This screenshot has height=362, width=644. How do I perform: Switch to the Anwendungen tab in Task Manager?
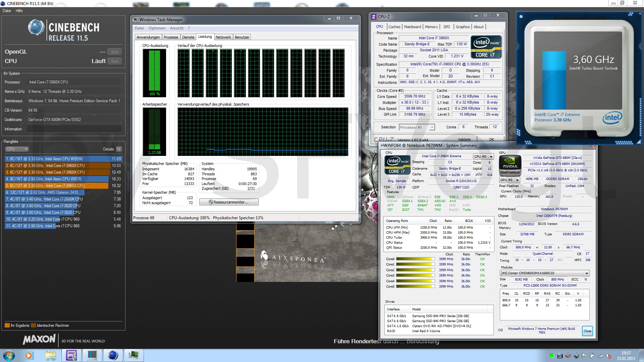148,37
